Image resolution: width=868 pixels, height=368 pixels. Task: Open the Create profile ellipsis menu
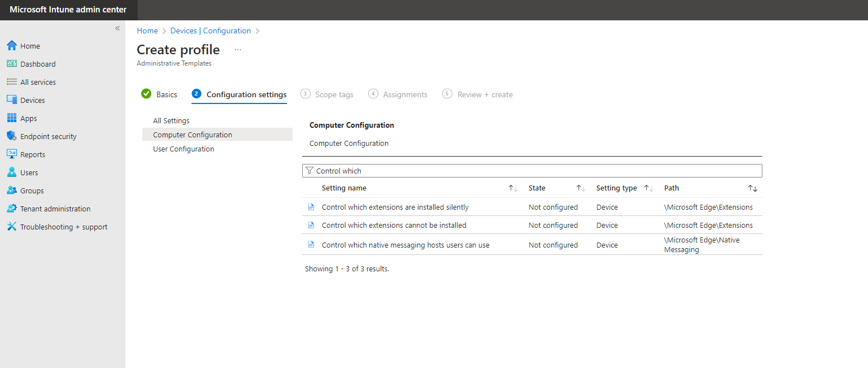[238, 50]
